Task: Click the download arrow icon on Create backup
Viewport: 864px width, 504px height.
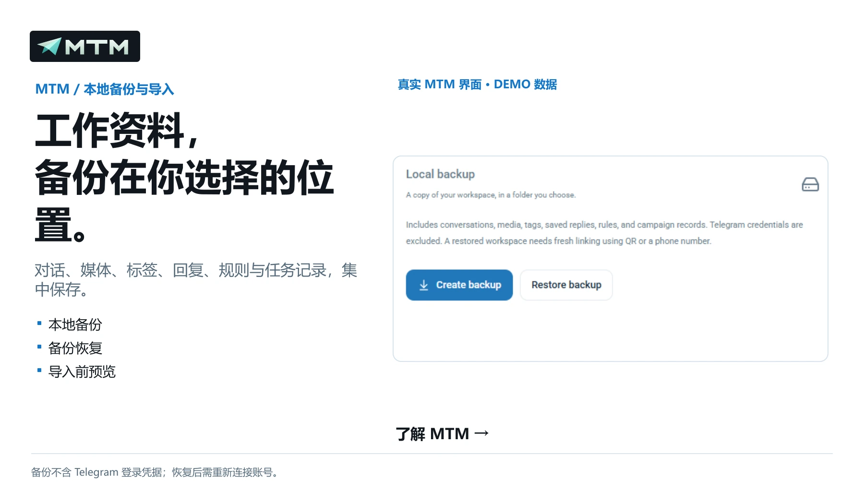Action: tap(424, 285)
